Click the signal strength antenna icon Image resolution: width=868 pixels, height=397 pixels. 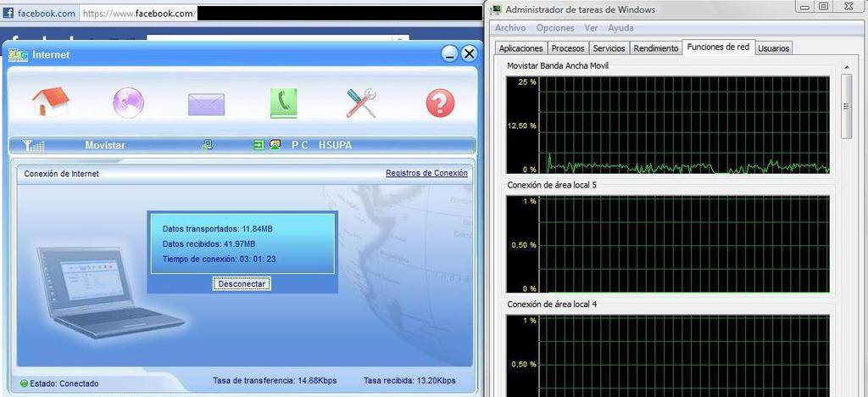(x=34, y=146)
